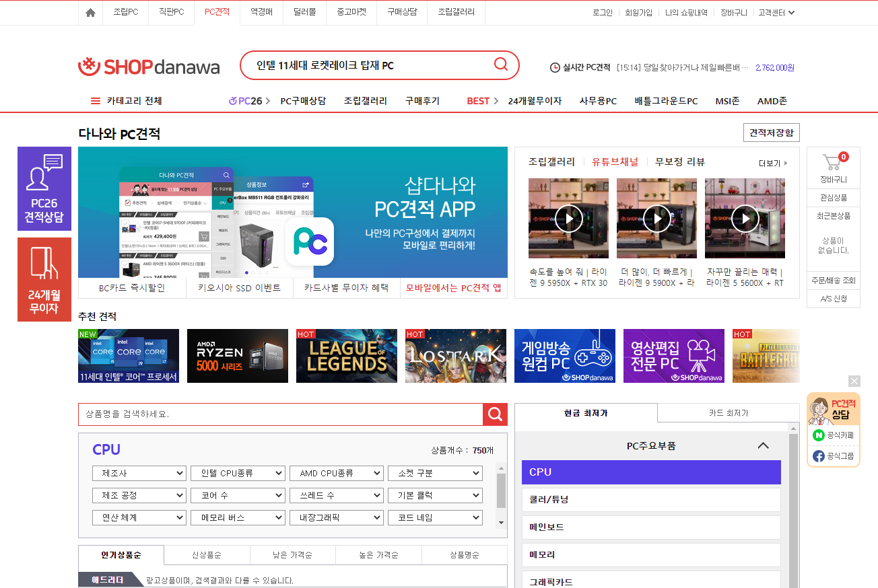Open the 소켓 구분 dropdown
This screenshot has width=878, height=588.
pyautogui.click(x=436, y=474)
